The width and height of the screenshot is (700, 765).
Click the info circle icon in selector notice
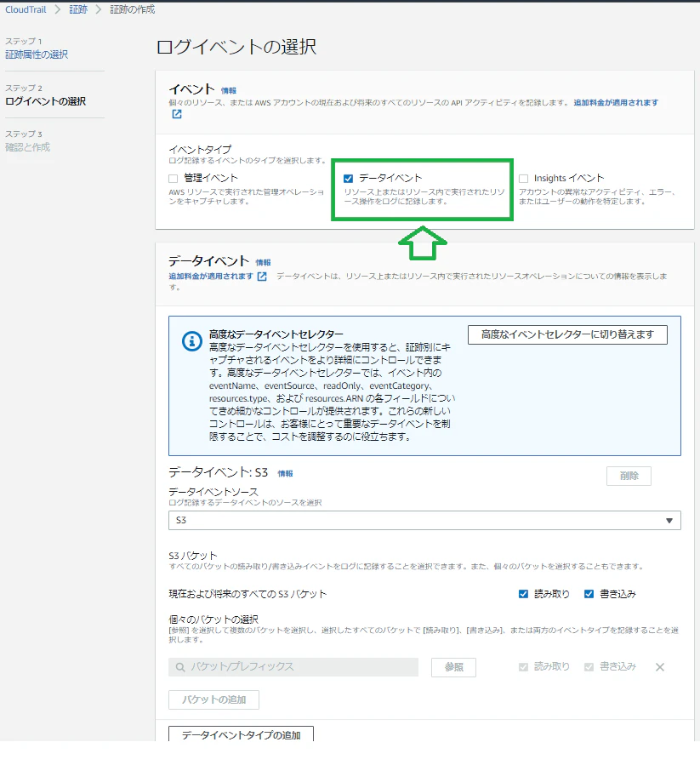pos(191,341)
